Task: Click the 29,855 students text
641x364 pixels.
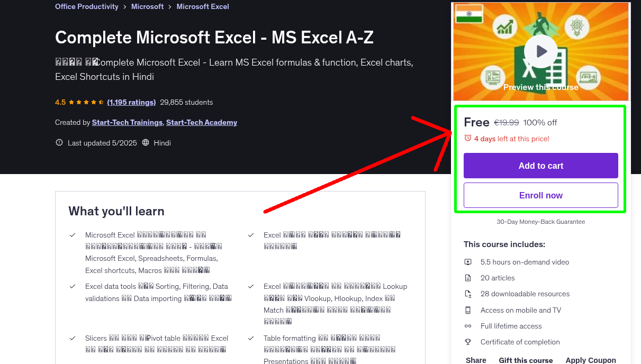Action: pyautogui.click(x=186, y=102)
